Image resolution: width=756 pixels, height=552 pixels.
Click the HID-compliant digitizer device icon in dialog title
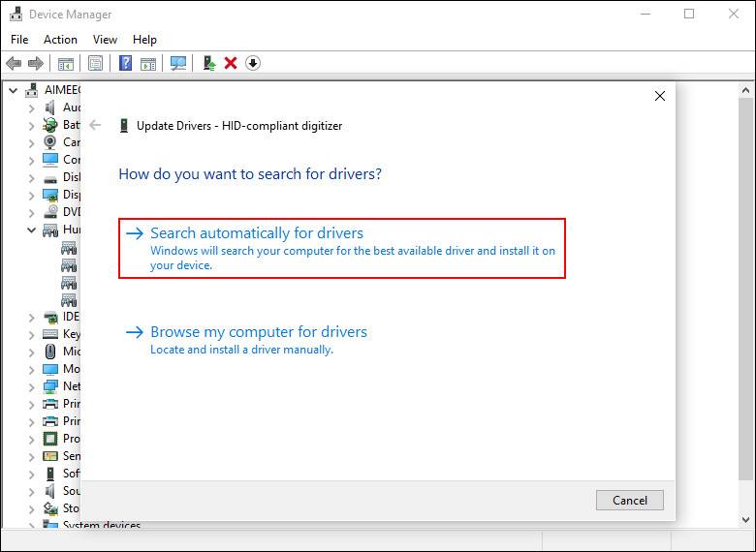coord(124,126)
